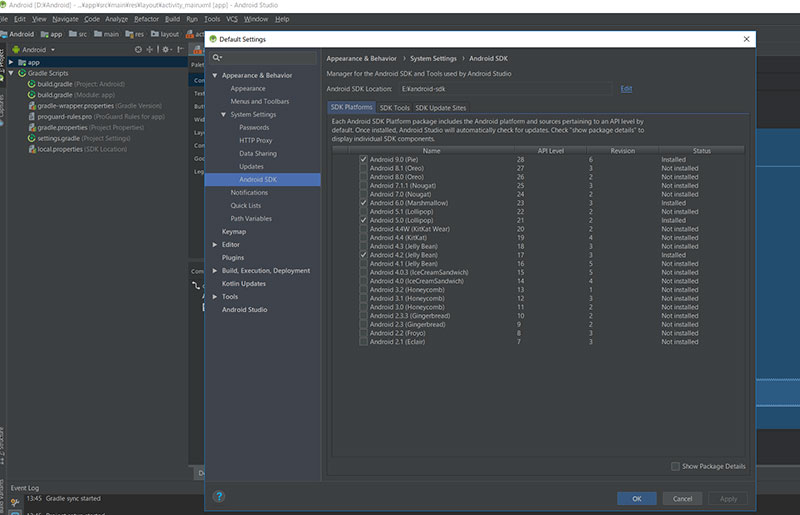This screenshot has height=515, width=800.
Task: Select Notifications in settings tree
Action: pyautogui.click(x=249, y=192)
